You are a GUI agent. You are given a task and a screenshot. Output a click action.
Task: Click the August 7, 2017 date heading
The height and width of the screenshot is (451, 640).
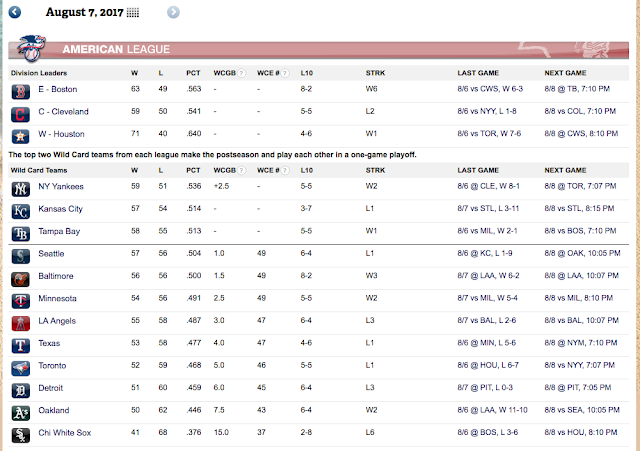(84, 12)
